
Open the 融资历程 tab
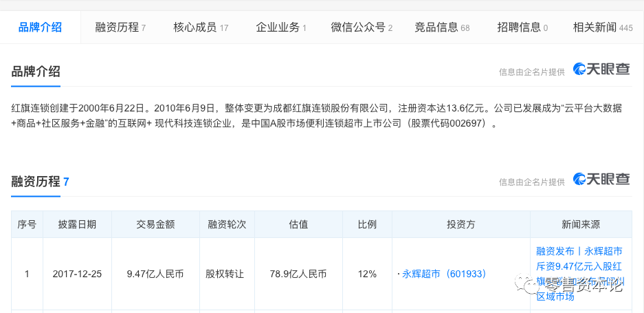click(x=120, y=28)
